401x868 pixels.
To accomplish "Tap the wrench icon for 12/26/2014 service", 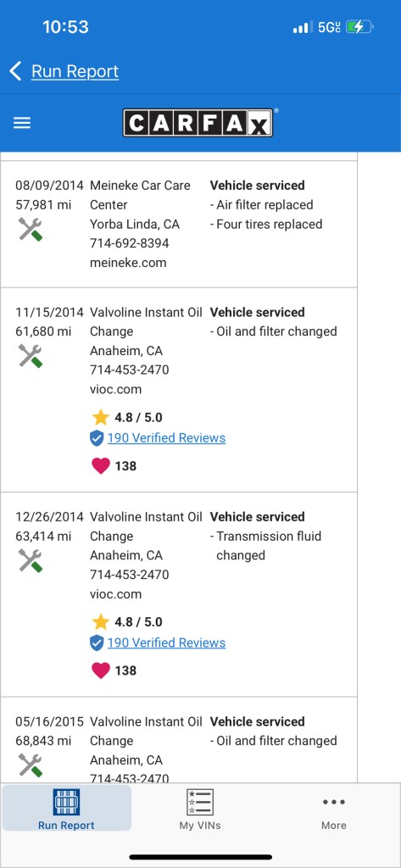I will [x=30, y=560].
